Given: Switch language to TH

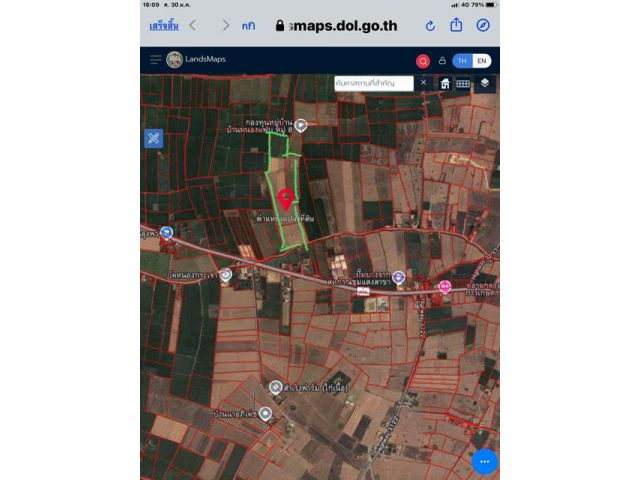Looking at the screenshot, I should (x=462, y=61).
